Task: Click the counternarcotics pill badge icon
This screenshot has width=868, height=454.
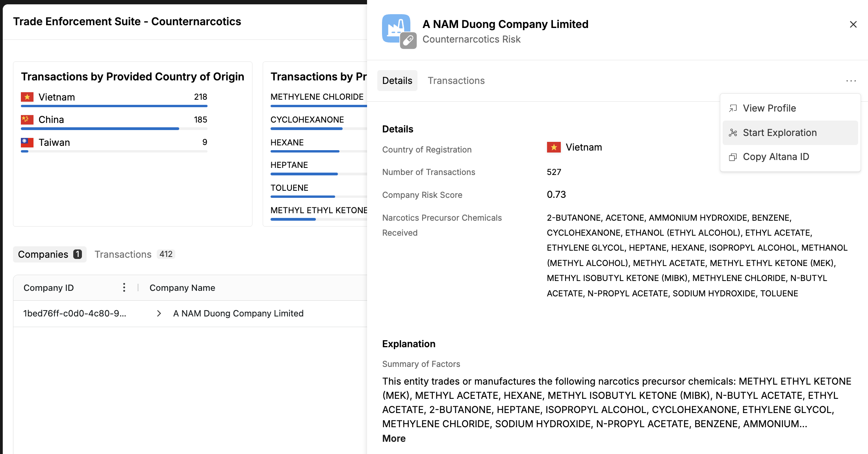Action: pos(408,41)
